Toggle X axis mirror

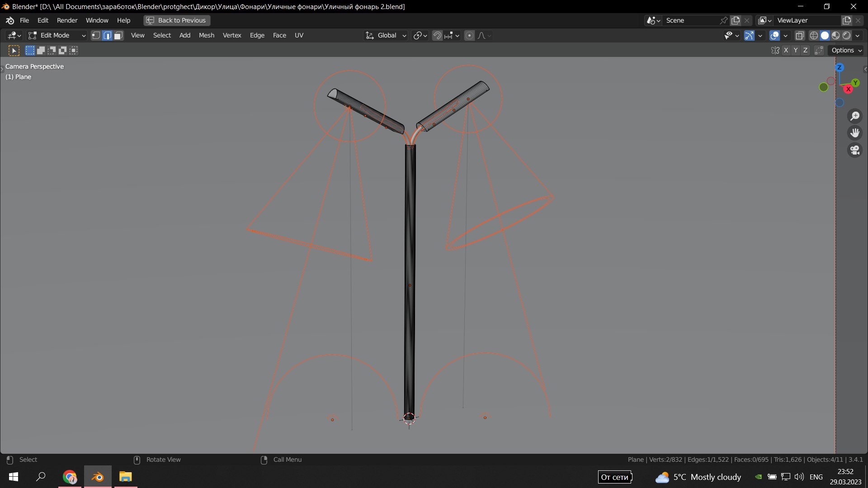point(786,50)
